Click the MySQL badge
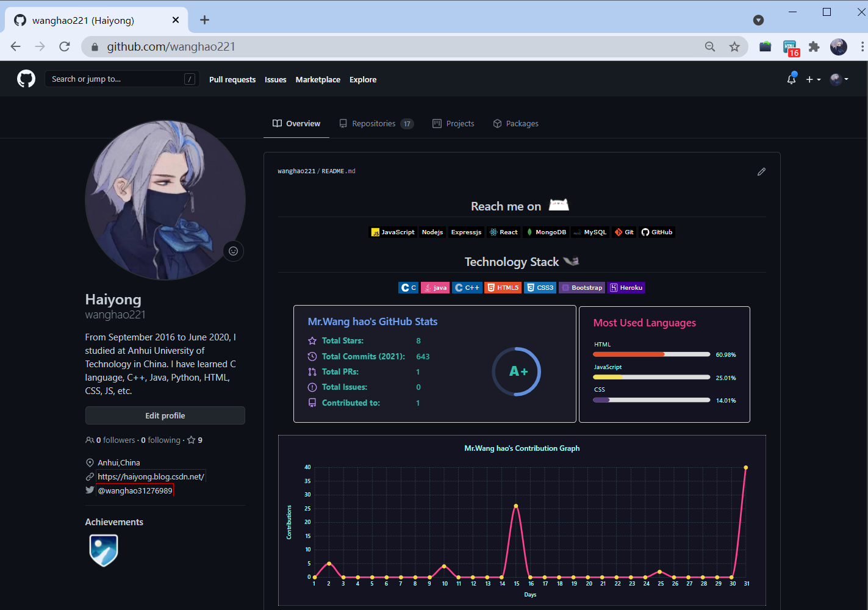 click(x=590, y=232)
